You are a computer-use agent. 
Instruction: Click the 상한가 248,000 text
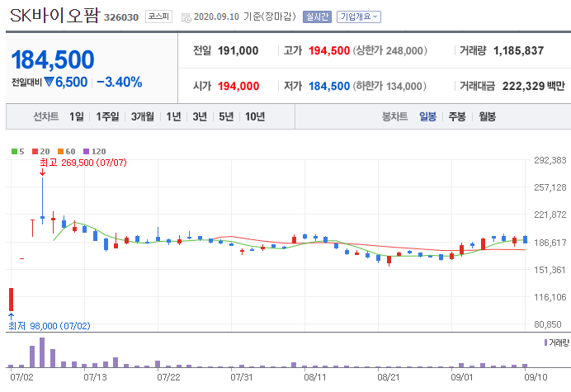[x=389, y=50]
